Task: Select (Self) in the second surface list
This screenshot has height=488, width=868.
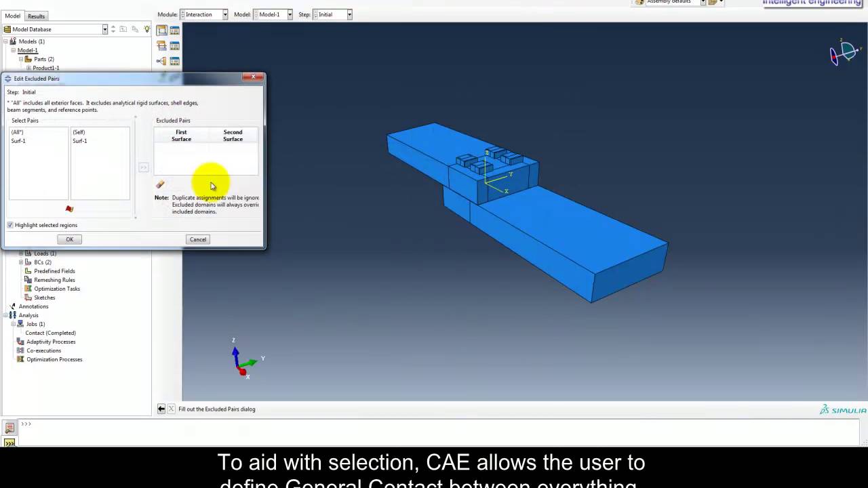Action: (x=79, y=132)
